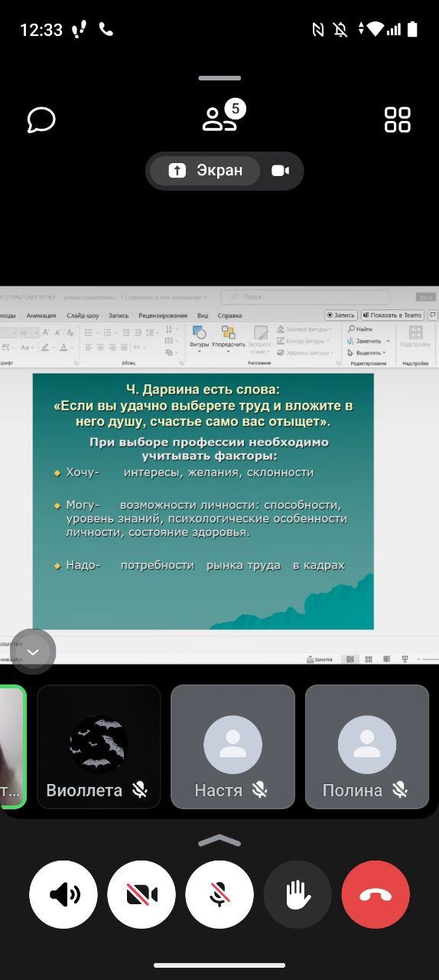Select Настя's participant tile

(233, 746)
